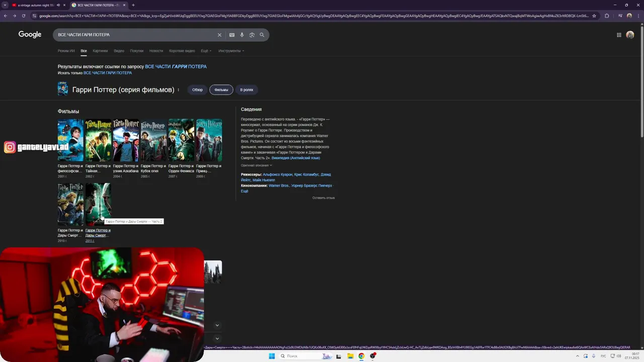The image size is (644, 362).
Task: Open the taskbar clock and date
Action: tap(632, 356)
